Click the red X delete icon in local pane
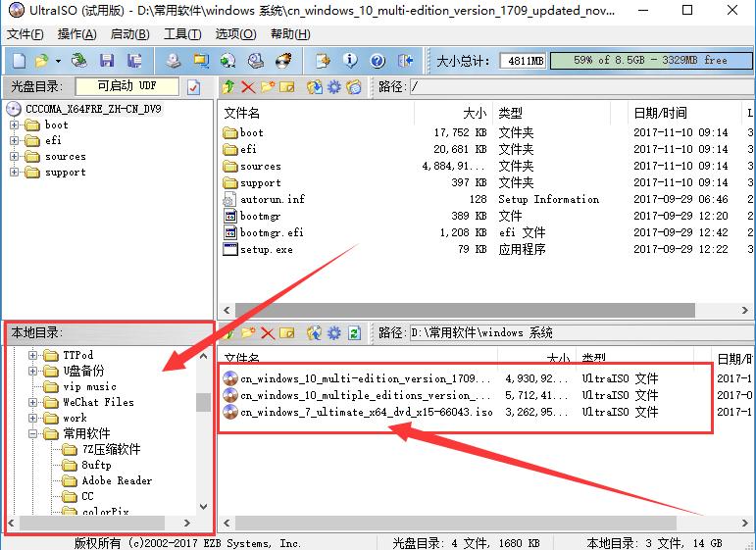Viewport: 756px width, 550px height. coord(268,332)
